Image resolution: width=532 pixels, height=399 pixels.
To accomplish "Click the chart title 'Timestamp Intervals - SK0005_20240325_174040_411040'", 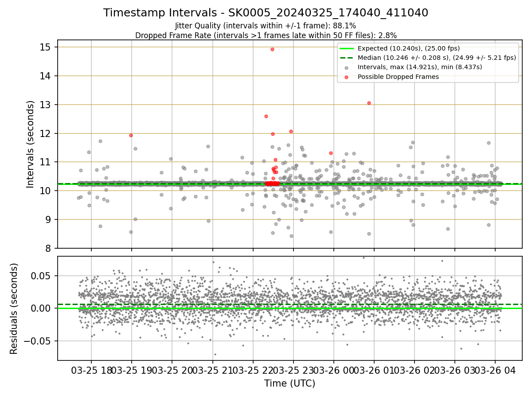I will pos(266,13).
